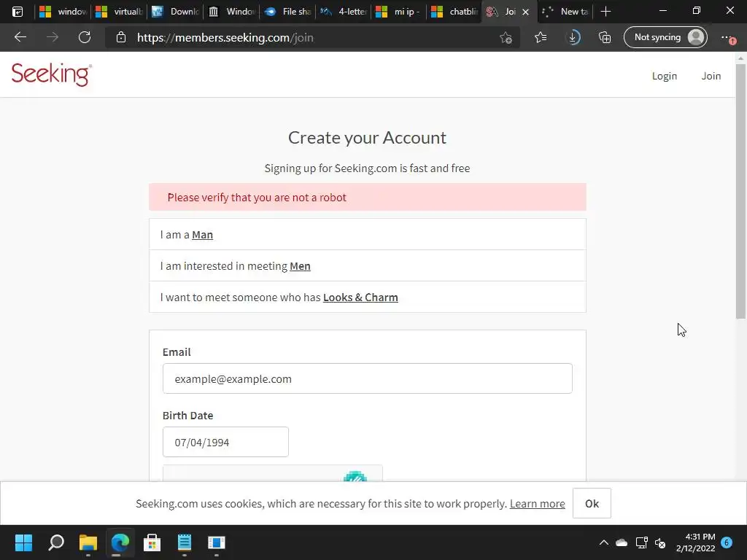
Task: Show hidden system tray icons
Action: [x=603, y=542]
